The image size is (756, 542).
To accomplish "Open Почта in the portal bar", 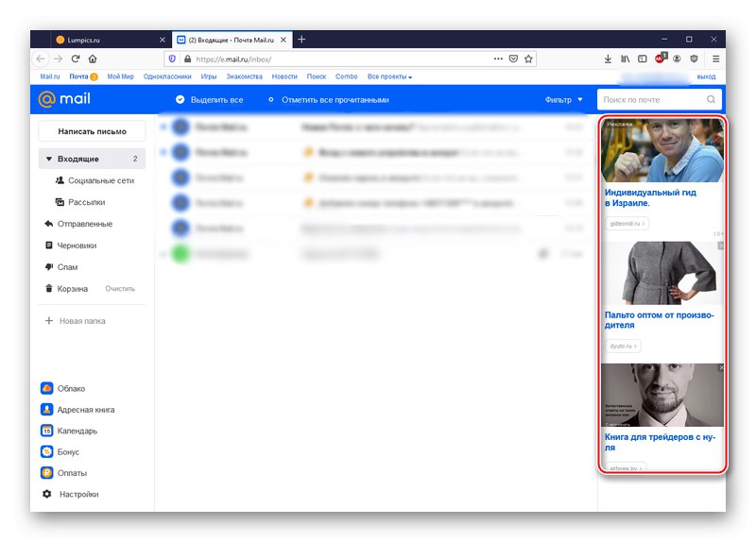I will (83, 76).
